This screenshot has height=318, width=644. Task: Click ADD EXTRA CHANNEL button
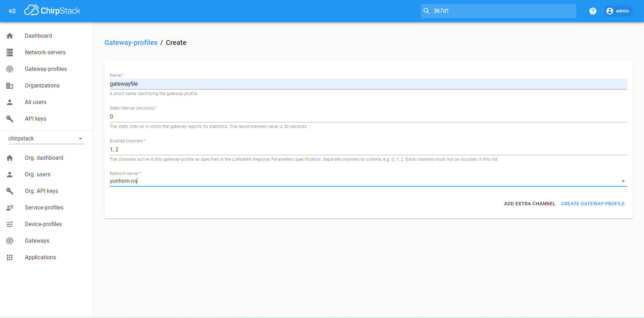pyautogui.click(x=530, y=204)
